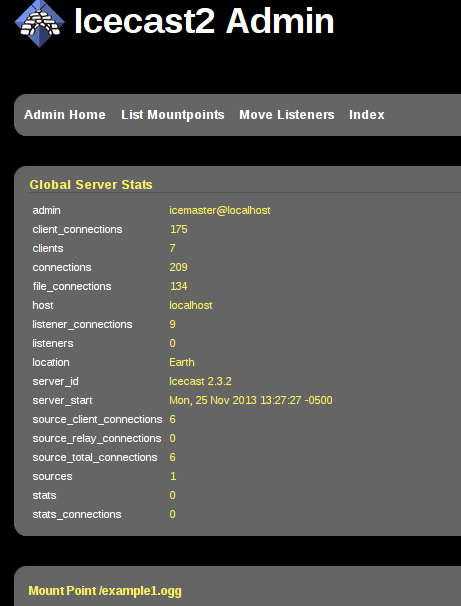Click the location value Earth
461x606 pixels.
click(182, 362)
